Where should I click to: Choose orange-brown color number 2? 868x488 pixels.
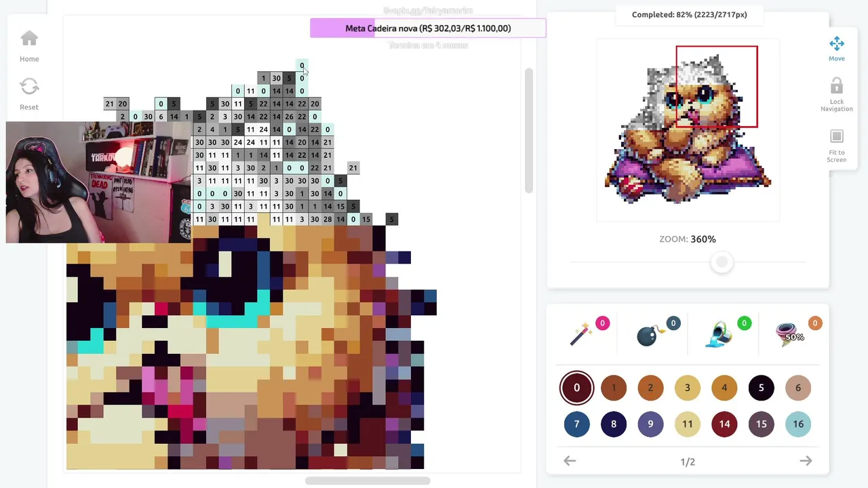650,388
